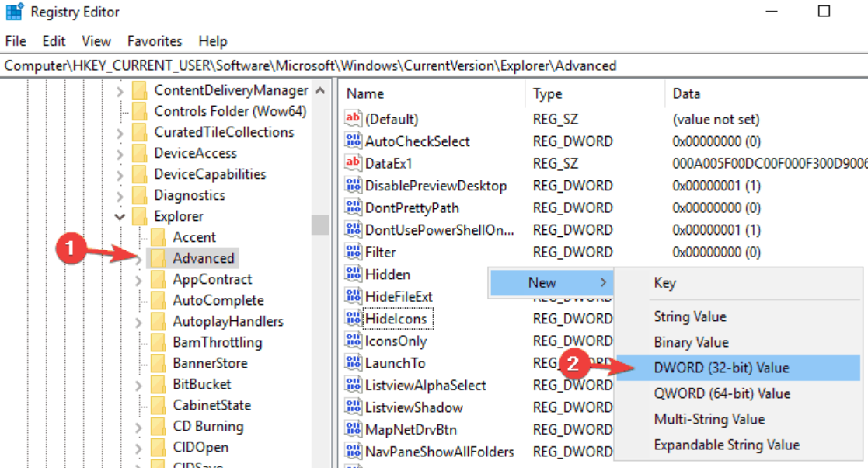Viewport: 868px width, 468px height.
Task: Expand the CD Burning tree node
Action: [x=139, y=428]
